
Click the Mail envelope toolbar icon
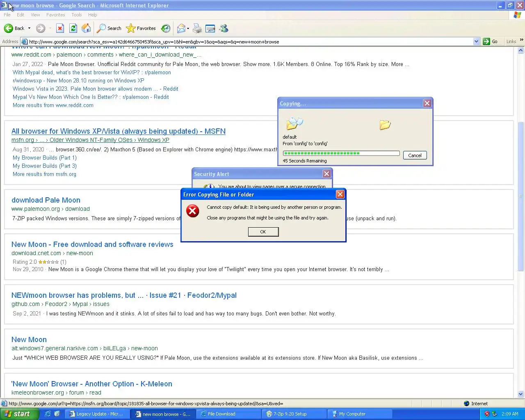coord(181,28)
